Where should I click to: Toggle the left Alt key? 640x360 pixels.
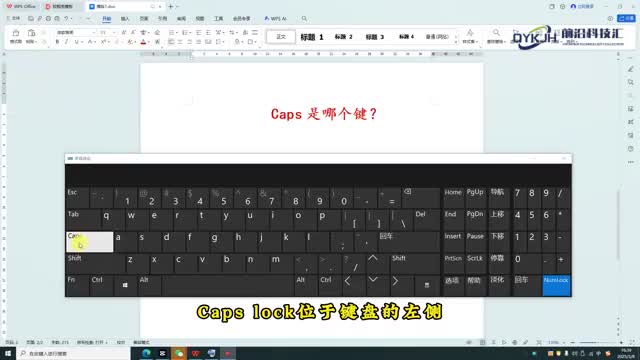149,285
